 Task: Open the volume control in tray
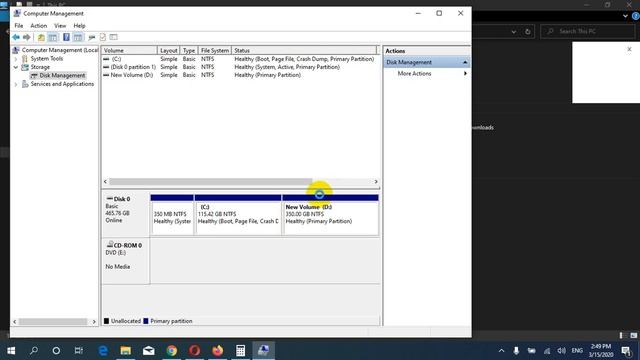pyautogui.click(x=562, y=351)
